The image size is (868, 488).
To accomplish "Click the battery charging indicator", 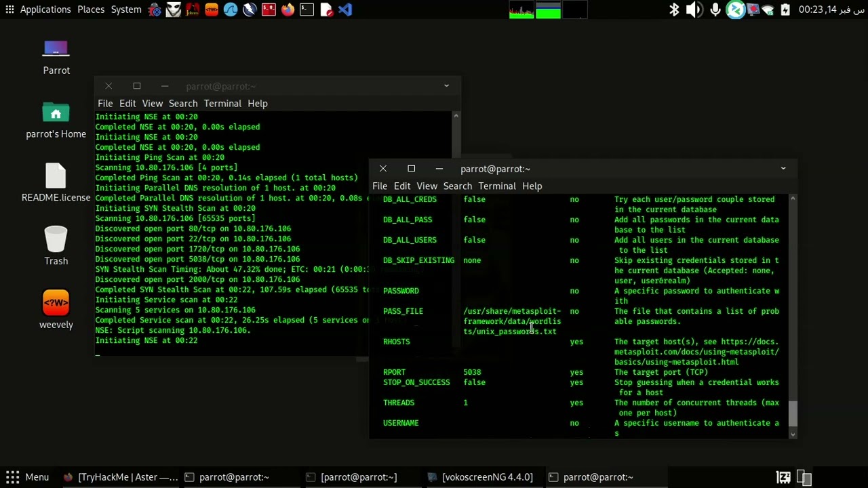I will [785, 9].
